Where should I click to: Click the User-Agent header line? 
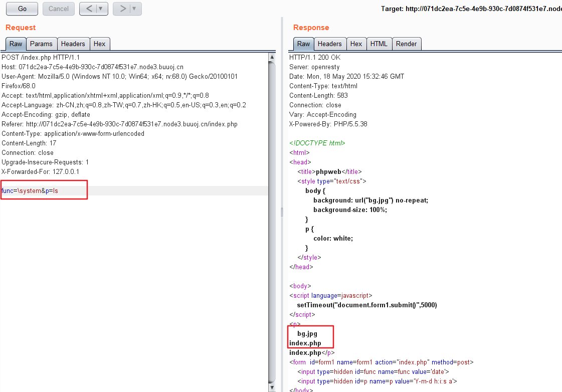[x=119, y=76]
